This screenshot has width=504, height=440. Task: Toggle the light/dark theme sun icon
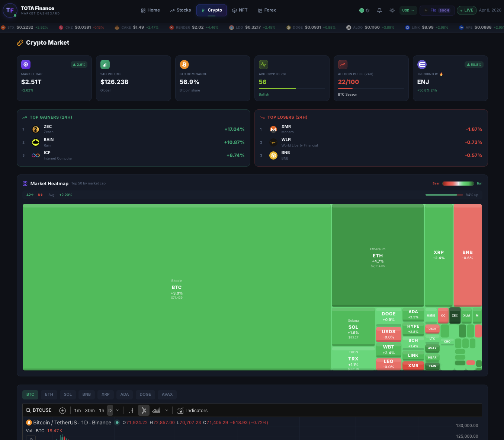(x=392, y=10)
